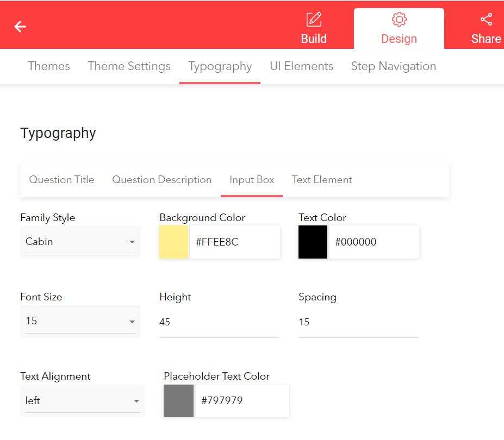Image resolution: width=504 pixels, height=440 pixels.
Task: Select the Typography tab
Action: (220, 66)
